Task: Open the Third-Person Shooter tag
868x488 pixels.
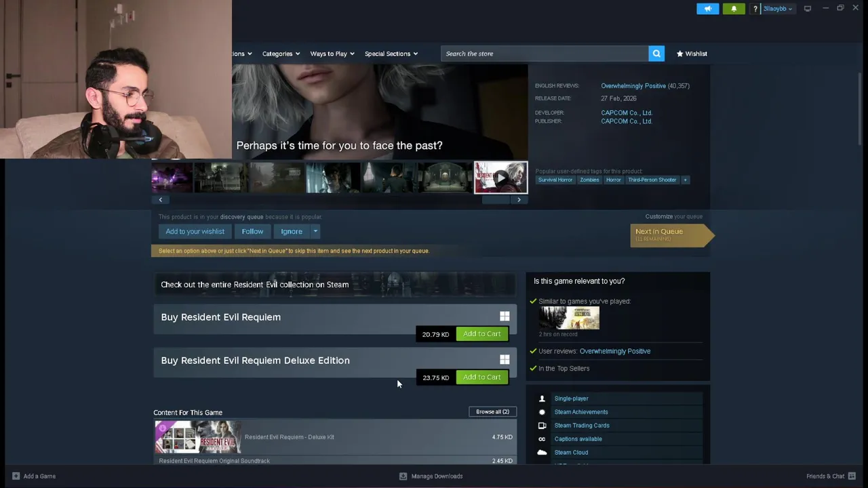Action: [x=652, y=180]
